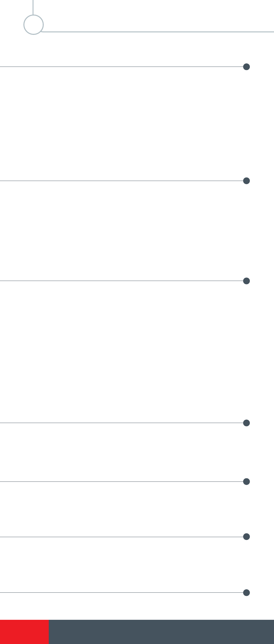Image resolution: width=274 pixels, height=644 pixels.
Task: Click the first thin divider line
Action: (x=121, y=67)
